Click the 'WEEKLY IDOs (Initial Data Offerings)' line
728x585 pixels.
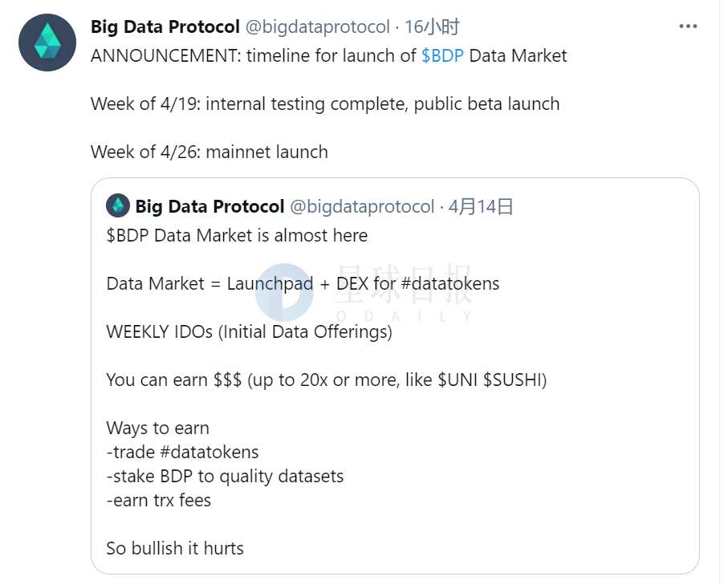249,331
